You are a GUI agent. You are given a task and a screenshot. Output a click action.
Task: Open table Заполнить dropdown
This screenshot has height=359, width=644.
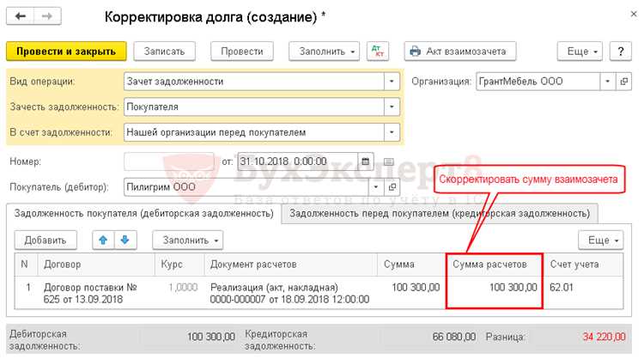tap(188, 240)
